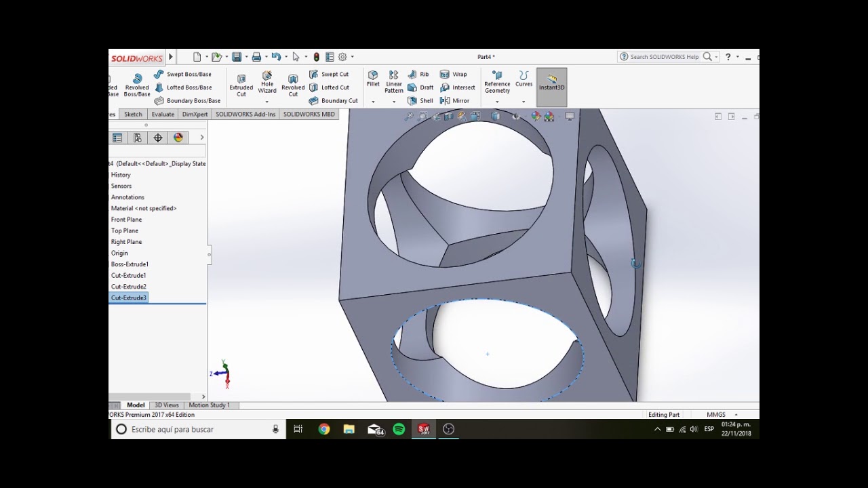Click the Rebuild traffic light icon
The width and height of the screenshot is (868, 488).
[x=316, y=57]
